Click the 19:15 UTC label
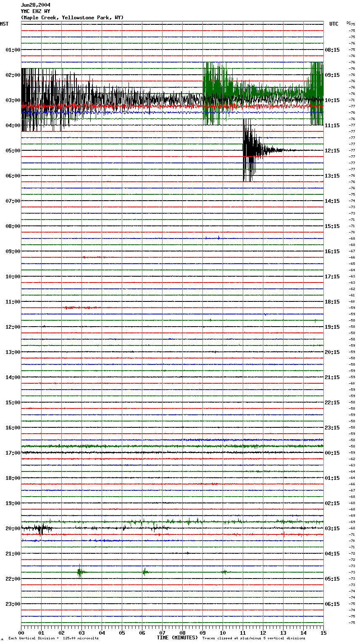Viewport: 357px width, 644px height. click(x=332, y=327)
